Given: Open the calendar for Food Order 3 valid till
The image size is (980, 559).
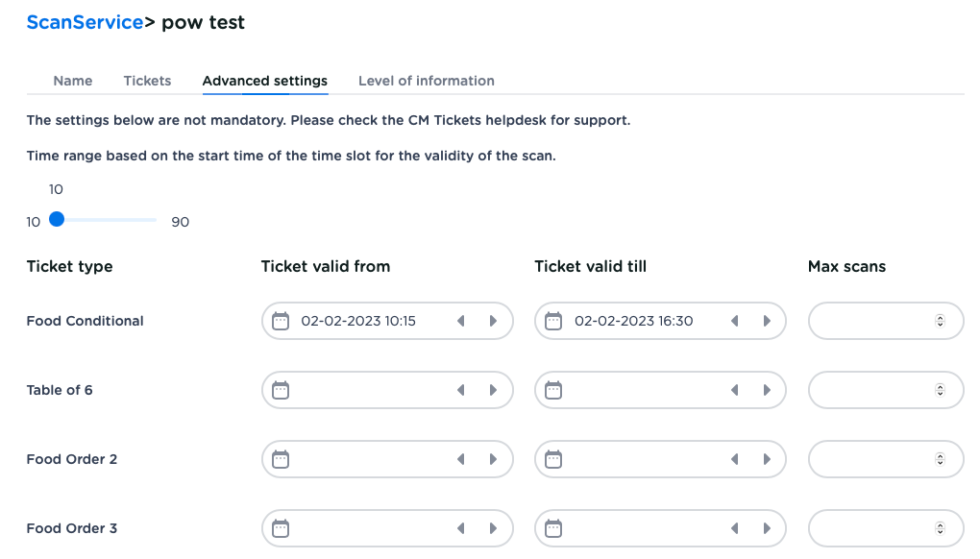Looking at the screenshot, I should point(553,528).
